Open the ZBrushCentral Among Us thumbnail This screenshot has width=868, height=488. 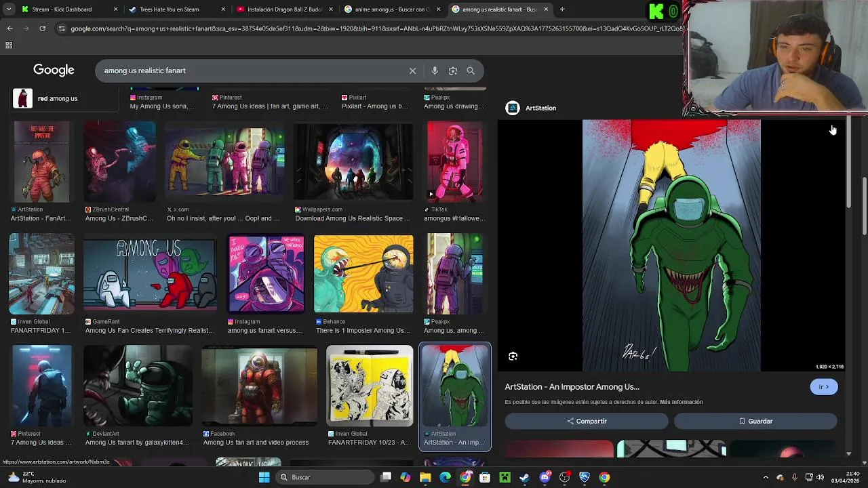119,162
